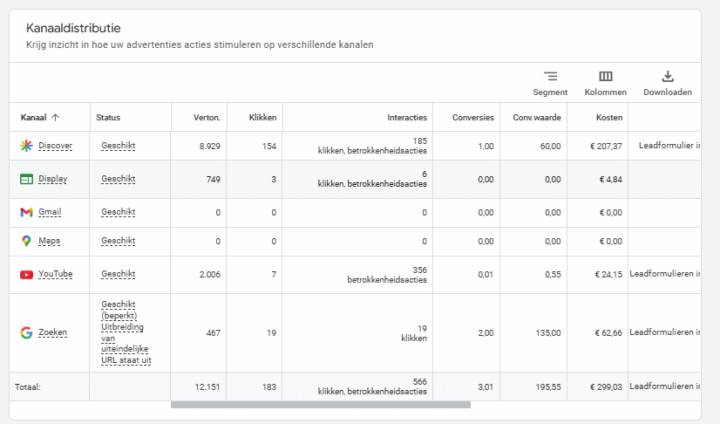Screen dimensions: 720x424
Task: Click the Totaal: row label
Action: (x=28, y=387)
